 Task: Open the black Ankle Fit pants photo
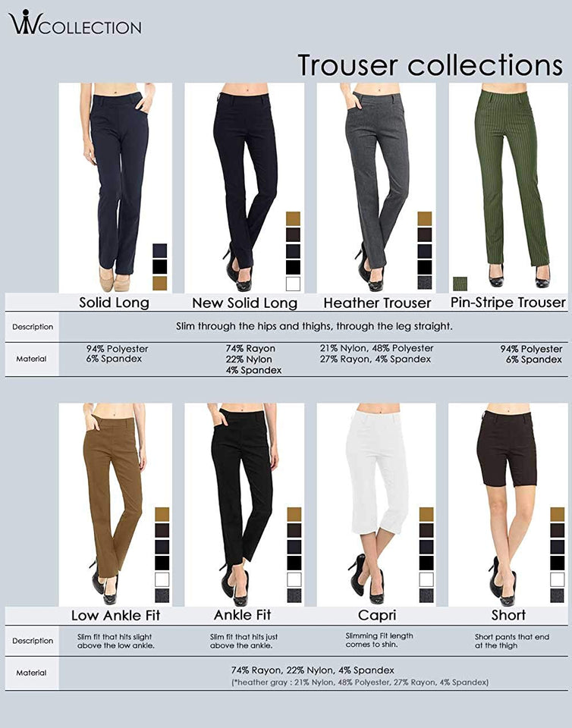244,505
